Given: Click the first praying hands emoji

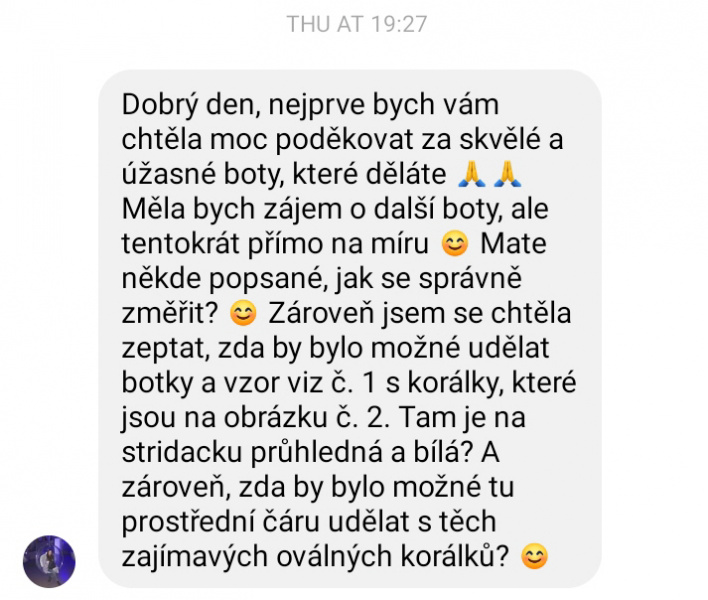Looking at the screenshot, I should 471,174.
